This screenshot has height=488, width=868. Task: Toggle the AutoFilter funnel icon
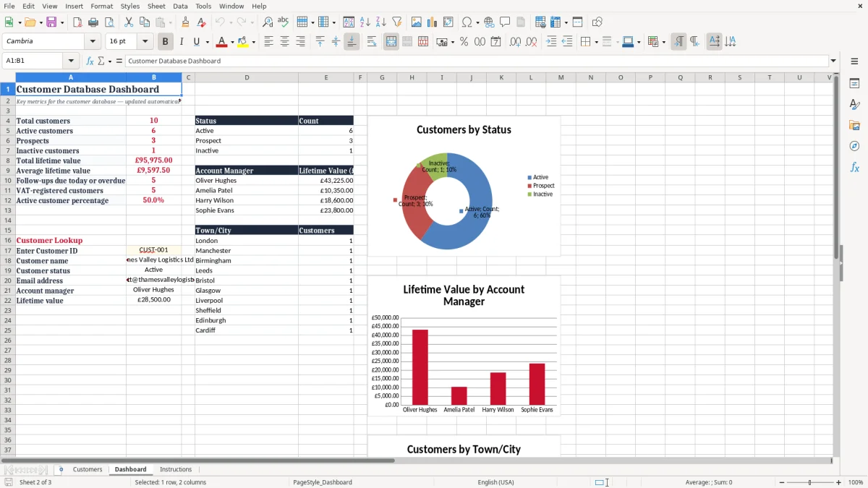pos(397,22)
